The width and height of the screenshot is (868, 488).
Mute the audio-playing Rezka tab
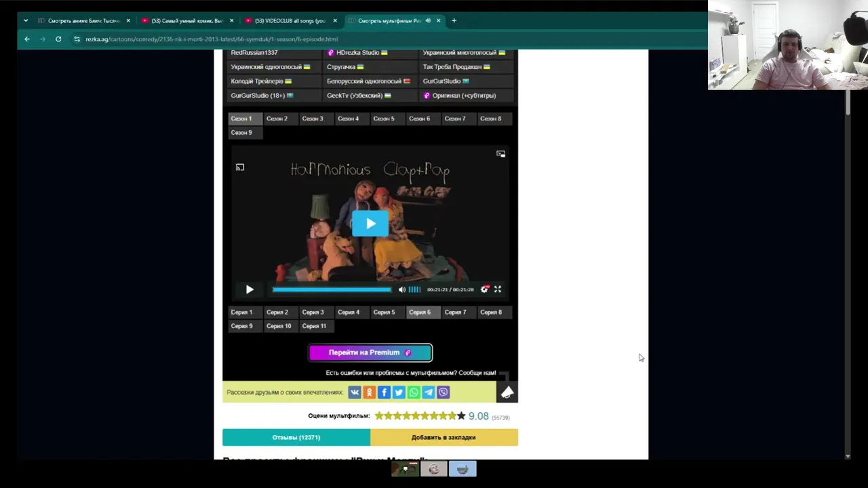tap(428, 21)
